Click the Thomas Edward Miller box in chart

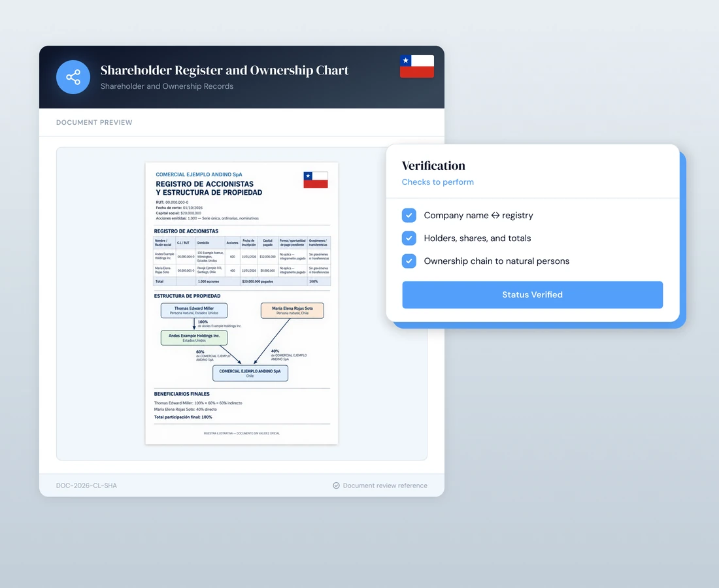coord(194,310)
